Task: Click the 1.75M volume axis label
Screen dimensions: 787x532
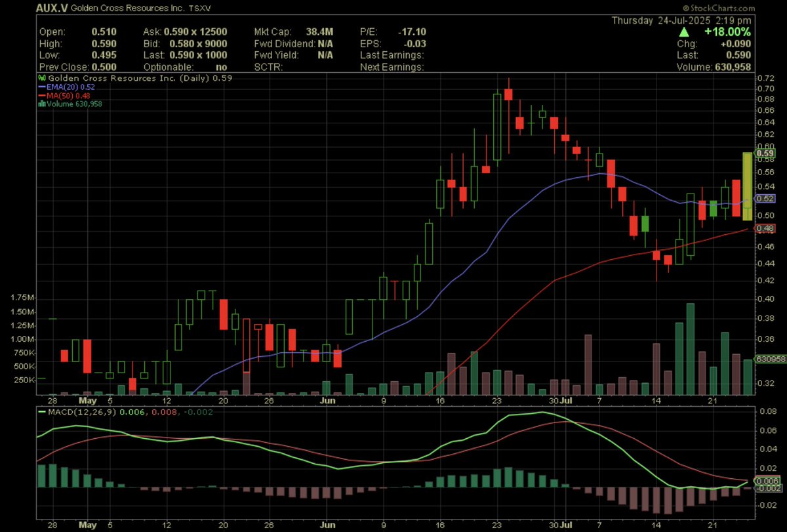Action: click(23, 298)
